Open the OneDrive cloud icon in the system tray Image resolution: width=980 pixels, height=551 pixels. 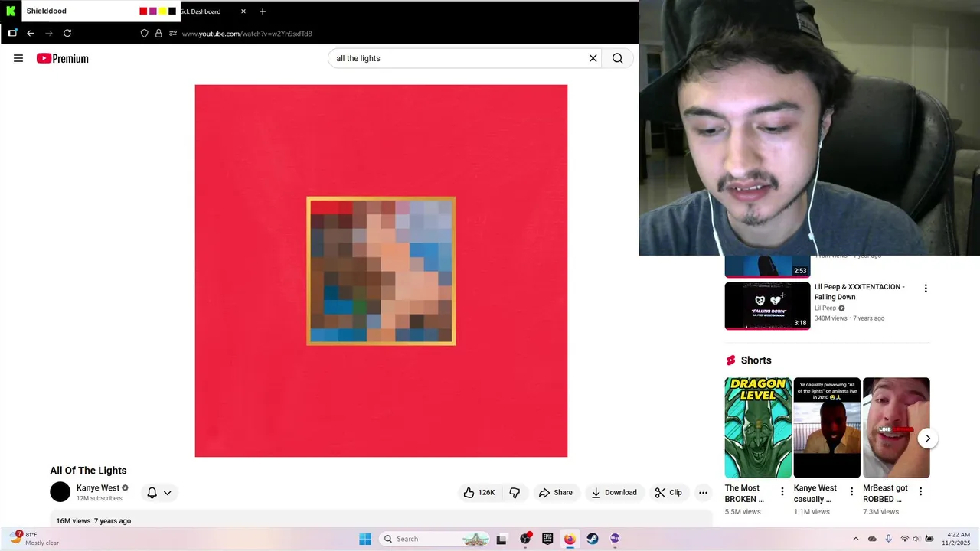click(x=872, y=539)
